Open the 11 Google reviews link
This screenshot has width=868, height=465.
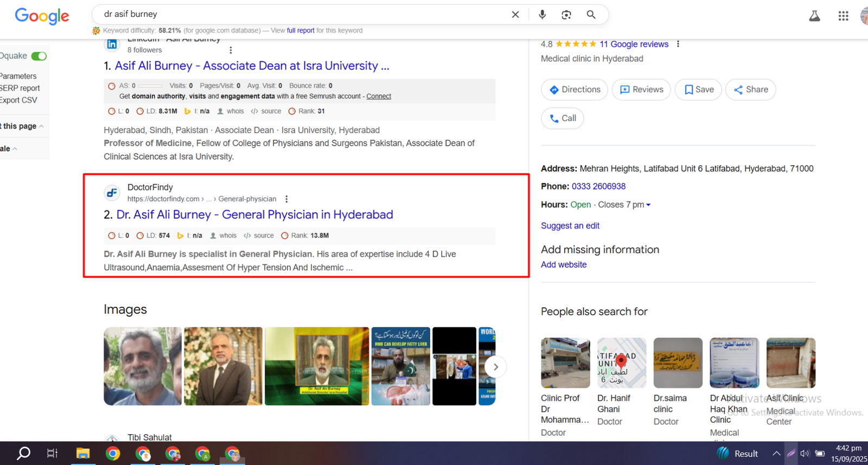634,44
